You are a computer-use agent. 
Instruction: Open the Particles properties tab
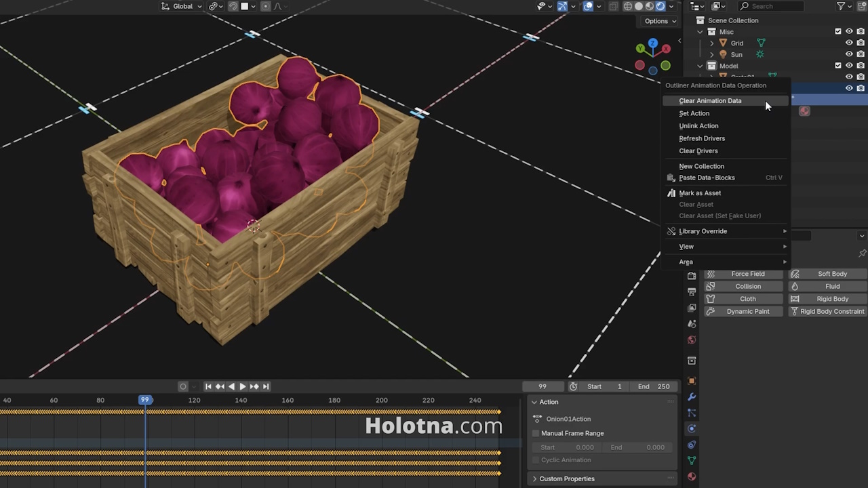coord(692,413)
